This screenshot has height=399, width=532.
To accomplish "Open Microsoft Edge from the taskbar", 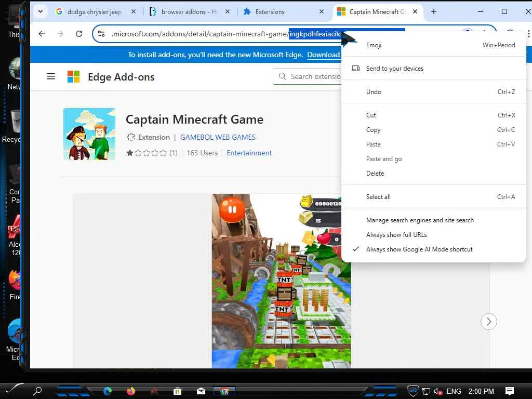I will tap(108, 391).
